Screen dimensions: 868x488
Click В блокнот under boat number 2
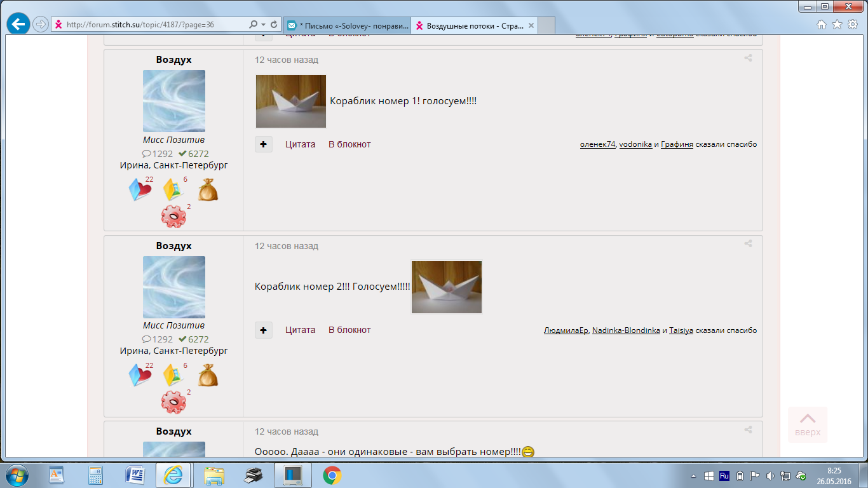[349, 330]
